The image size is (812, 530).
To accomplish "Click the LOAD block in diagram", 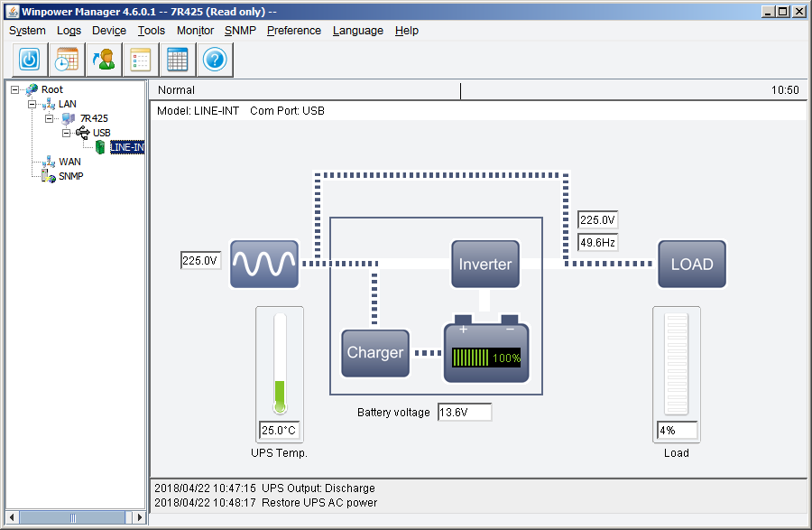I will pyautogui.click(x=691, y=264).
